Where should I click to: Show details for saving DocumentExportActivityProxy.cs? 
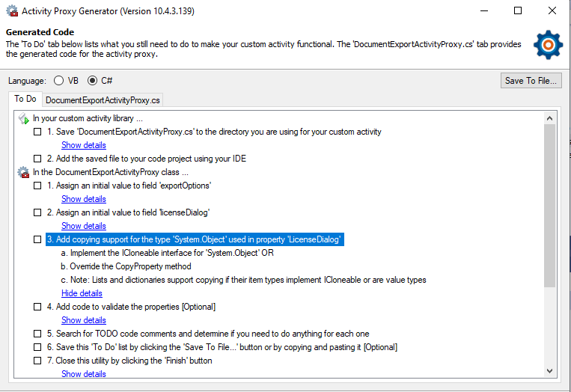coord(83,145)
